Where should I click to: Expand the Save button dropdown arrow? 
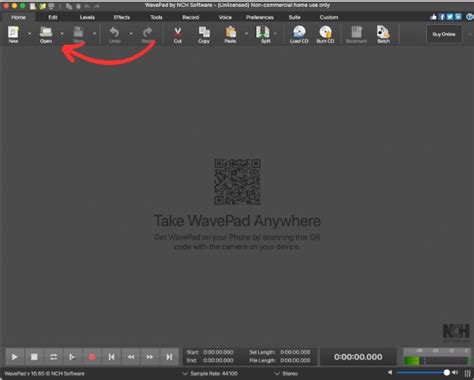[94, 34]
